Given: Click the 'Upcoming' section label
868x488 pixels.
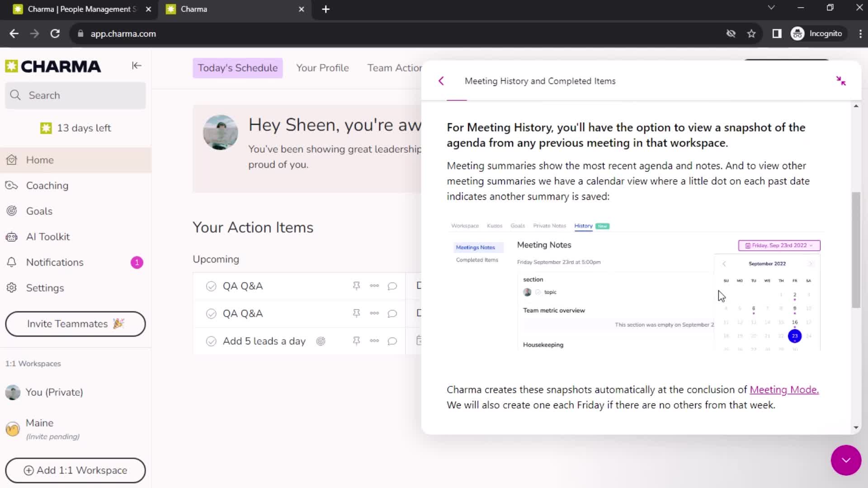Looking at the screenshot, I should pyautogui.click(x=216, y=259).
